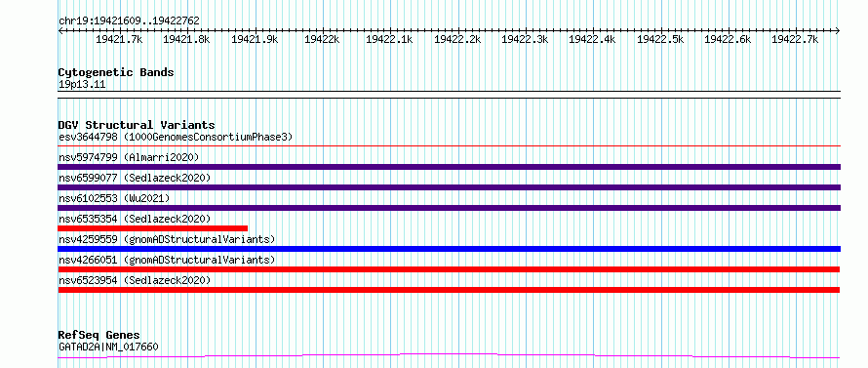Screen dimensions: 868x368
Task: Click the magenta GATAD2A gene line
Action: point(449,356)
